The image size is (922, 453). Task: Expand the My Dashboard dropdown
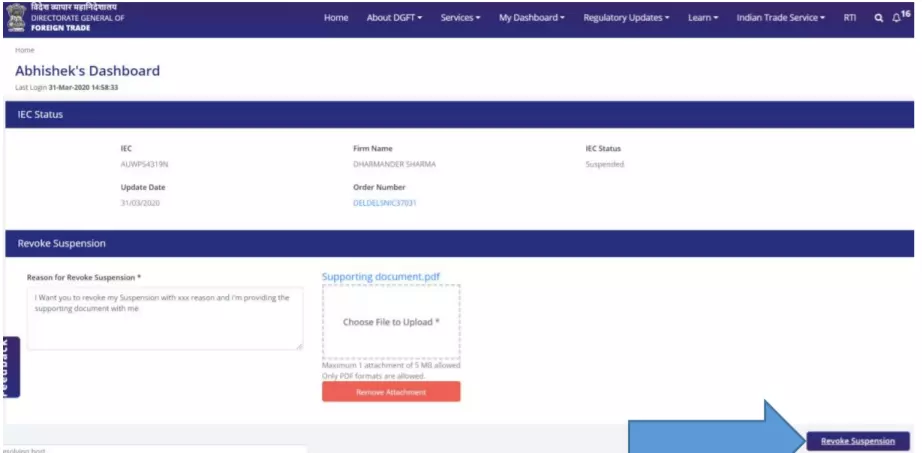(532, 18)
